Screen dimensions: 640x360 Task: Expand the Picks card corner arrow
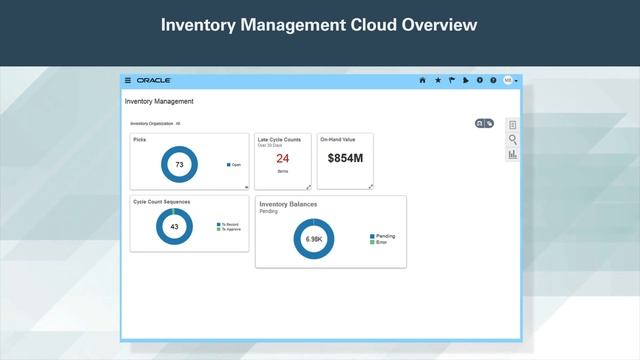click(x=246, y=187)
